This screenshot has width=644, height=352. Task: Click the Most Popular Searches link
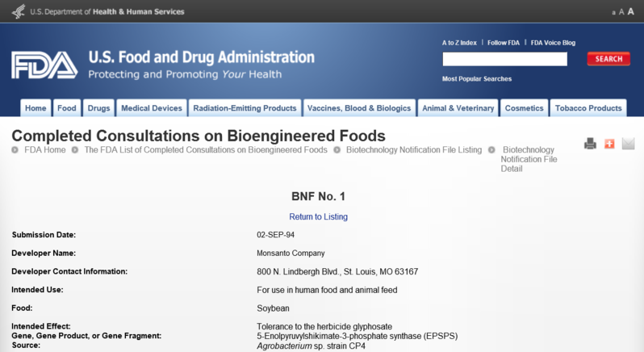[x=477, y=79]
